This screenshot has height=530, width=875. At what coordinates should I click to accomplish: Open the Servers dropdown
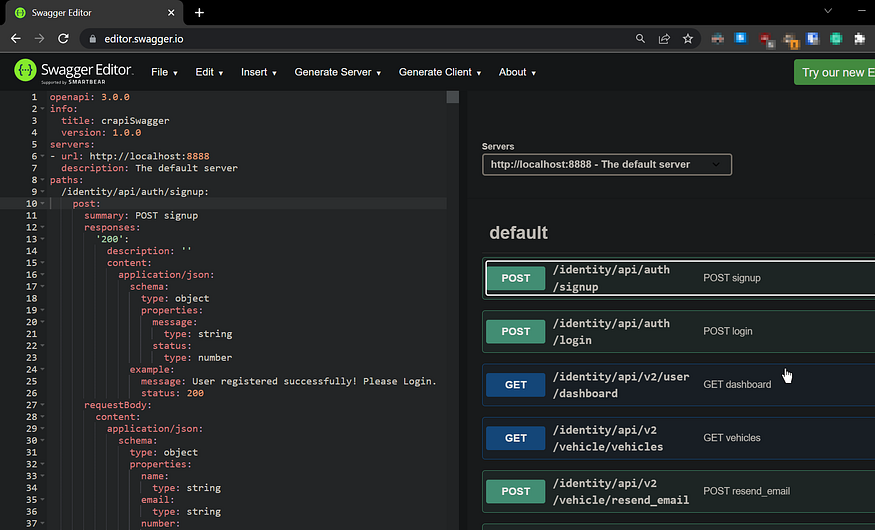click(607, 165)
